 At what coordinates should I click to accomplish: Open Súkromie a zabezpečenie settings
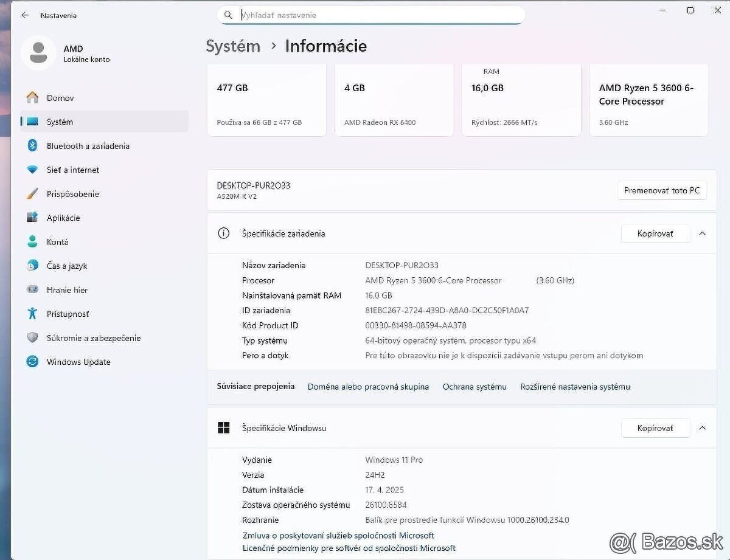tap(94, 338)
